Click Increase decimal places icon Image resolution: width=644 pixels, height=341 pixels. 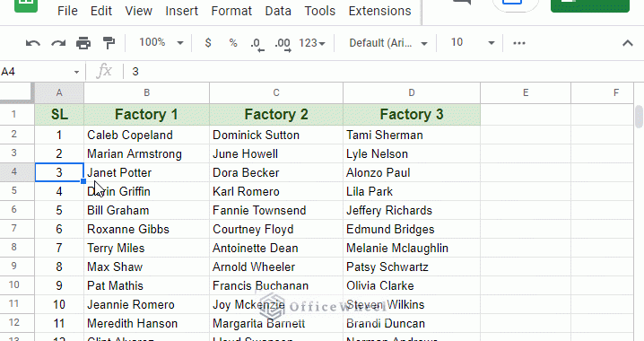coord(283,44)
